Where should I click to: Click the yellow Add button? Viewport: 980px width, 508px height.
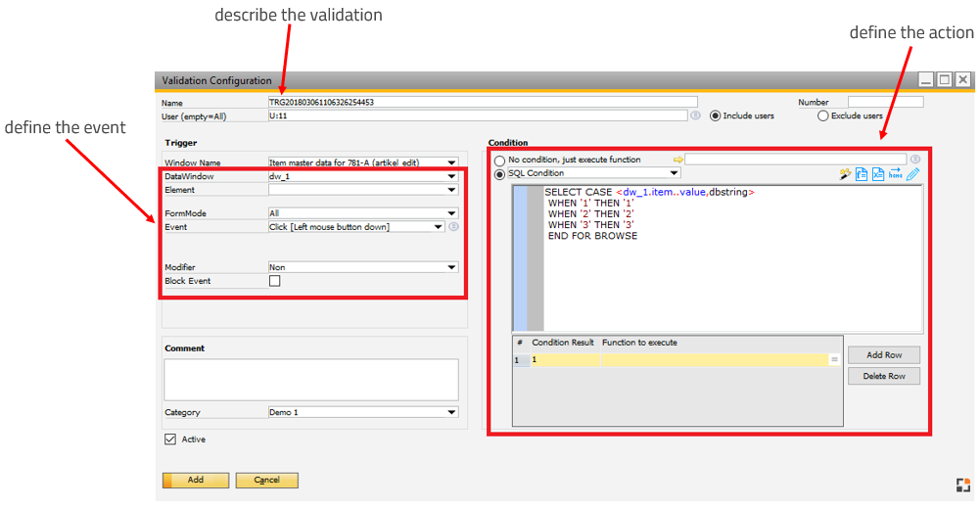click(x=196, y=481)
